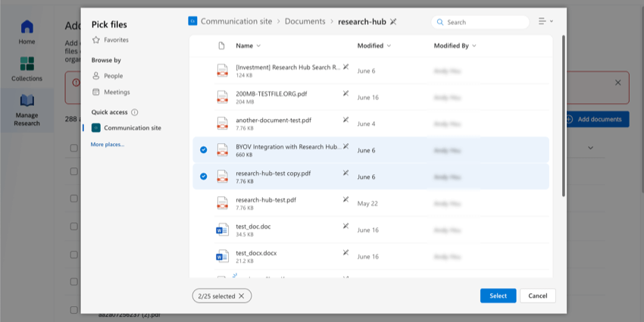The image size is (644, 322).
Task: Sort by Name column dropdown
Action: pos(258,46)
